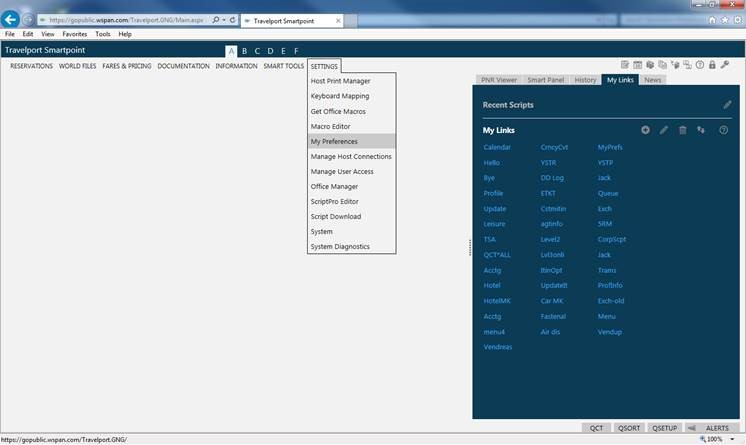The height and width of the screenshot is (445, 746).
Task: Select Script Download entry
Action: (351, 217)
